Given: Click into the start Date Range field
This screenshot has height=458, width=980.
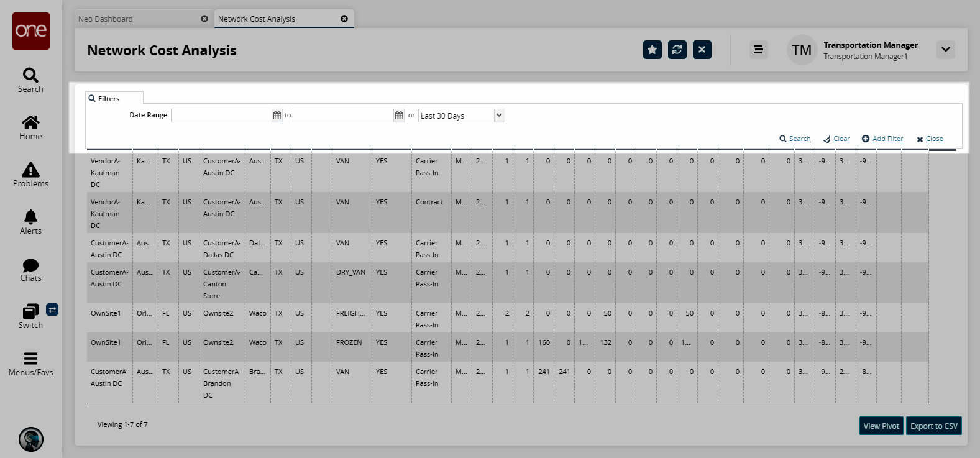Looking at the screenshot, I should click(221, 116).
